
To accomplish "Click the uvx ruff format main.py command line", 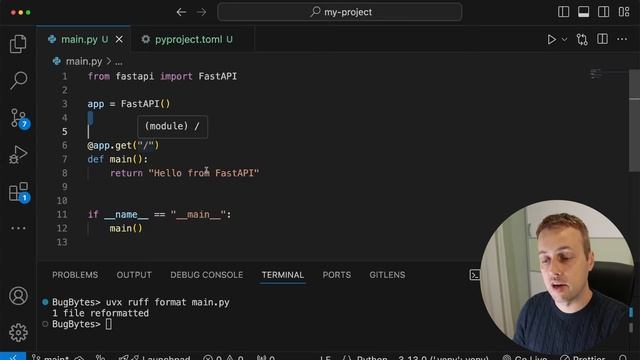I will pyautogui.click(x=167, y=302).
